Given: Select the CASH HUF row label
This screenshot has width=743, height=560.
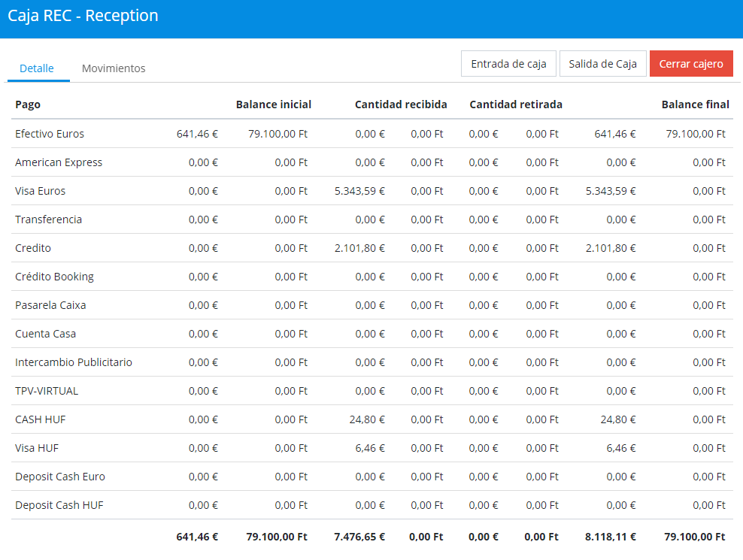Looking at the screenshot, I should tap(41, 419).
